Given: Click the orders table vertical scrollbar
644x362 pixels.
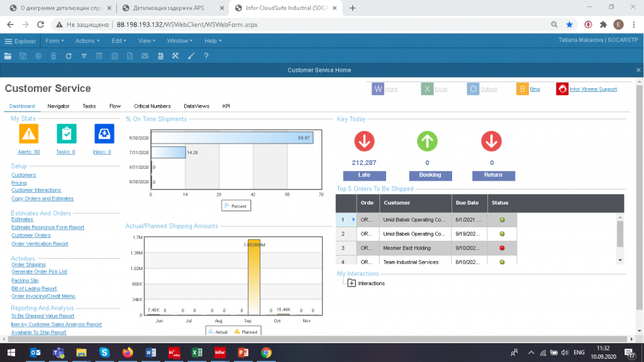Looking at the screenshot, I should pyautogui.click(x=620, y=239).
